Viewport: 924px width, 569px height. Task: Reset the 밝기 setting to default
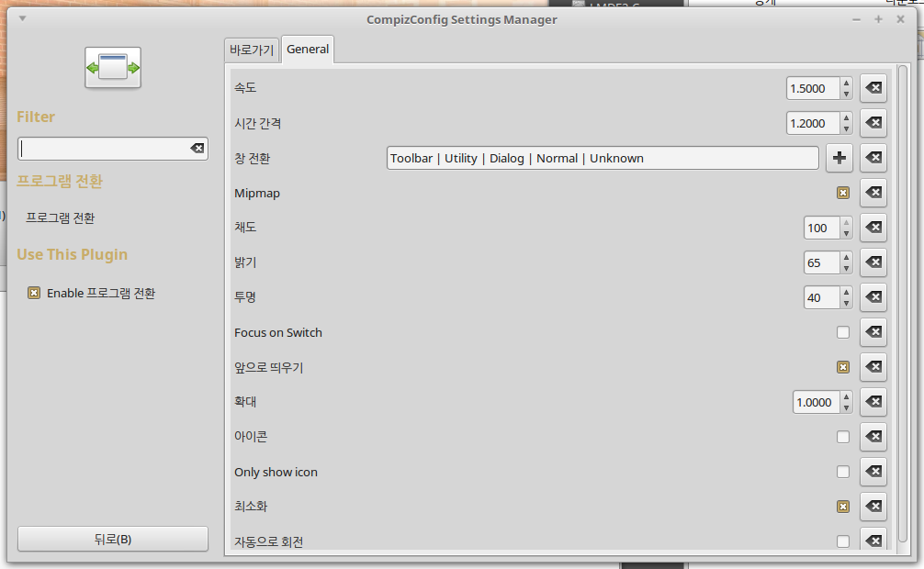click(873, 262)
